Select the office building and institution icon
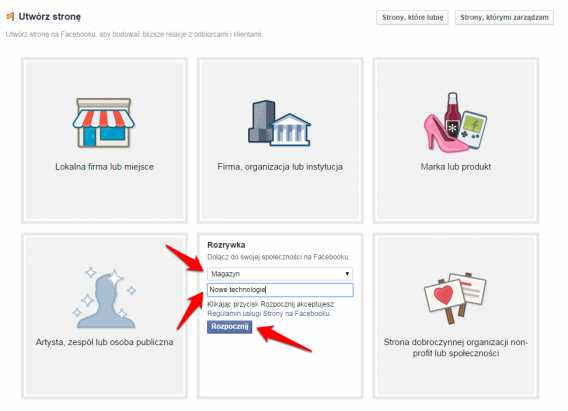 [279, 122]
